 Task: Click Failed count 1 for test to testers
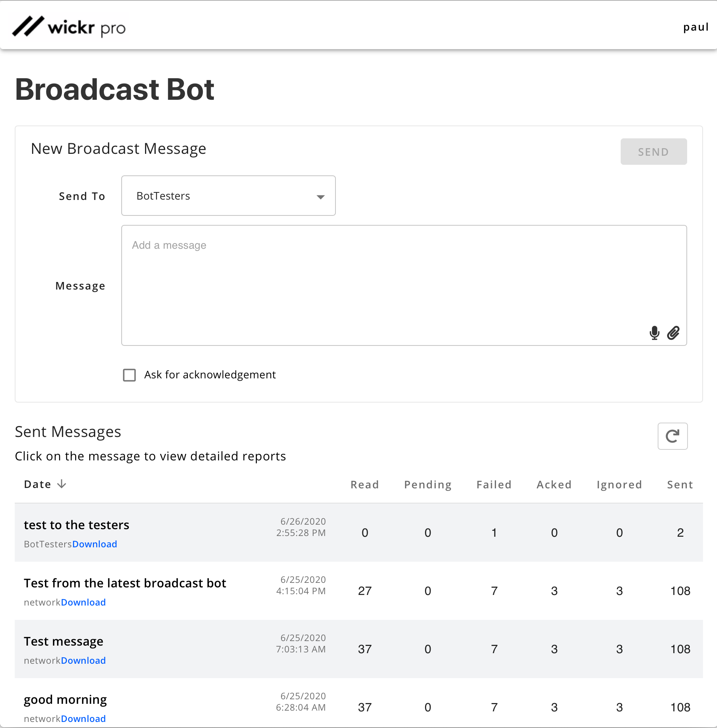(x=494, y=533)
